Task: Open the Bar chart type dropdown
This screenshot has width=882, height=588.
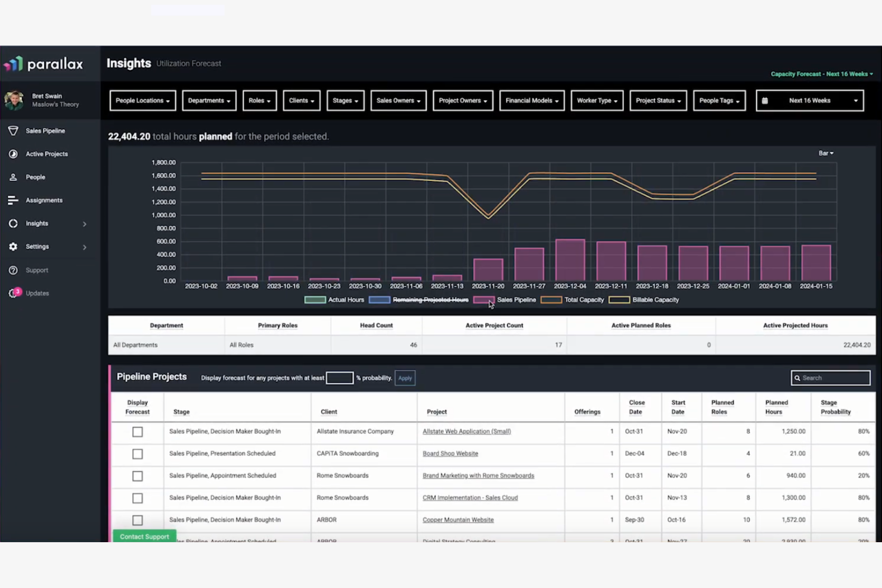Action: 826,153
